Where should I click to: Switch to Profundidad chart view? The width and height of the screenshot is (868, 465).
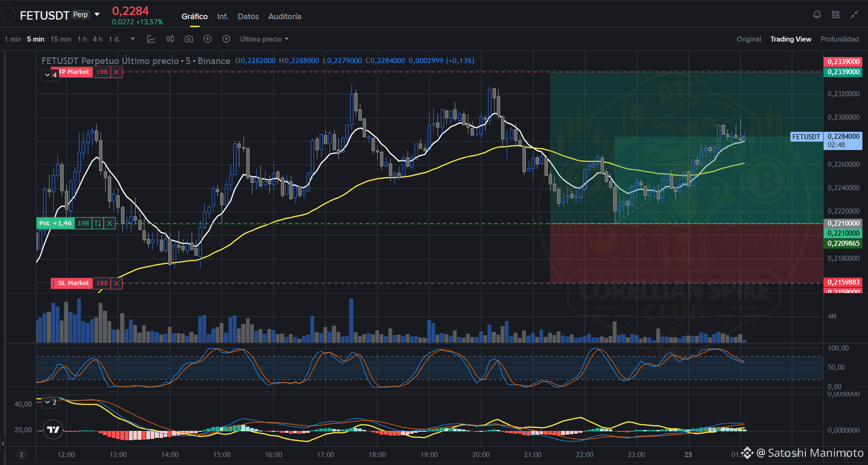point(839,39)
